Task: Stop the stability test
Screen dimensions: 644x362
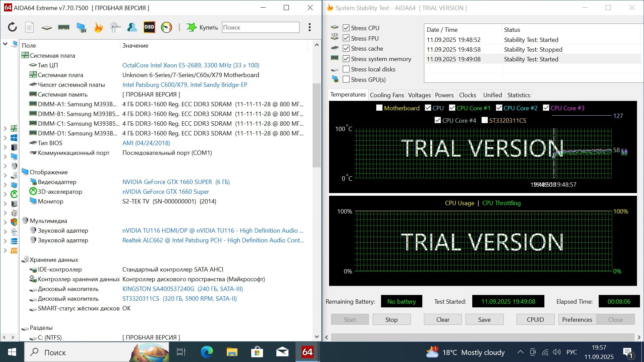Action: coord(391,319)
